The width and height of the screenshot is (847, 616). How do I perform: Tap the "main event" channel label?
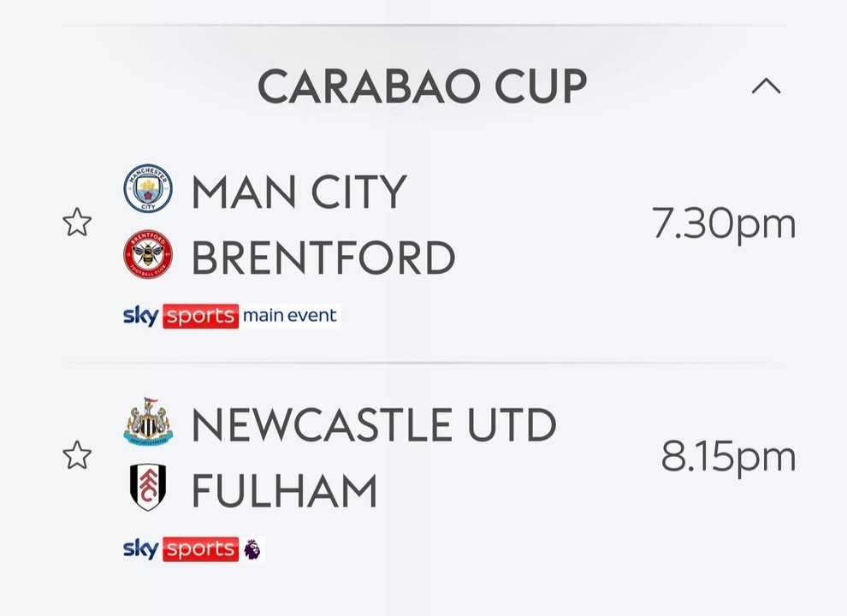point(290,316)
